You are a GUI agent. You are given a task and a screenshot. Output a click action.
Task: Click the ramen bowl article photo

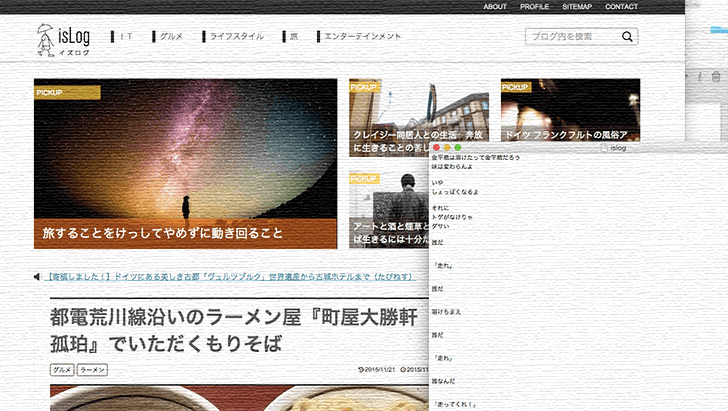(x=239, y=398)
